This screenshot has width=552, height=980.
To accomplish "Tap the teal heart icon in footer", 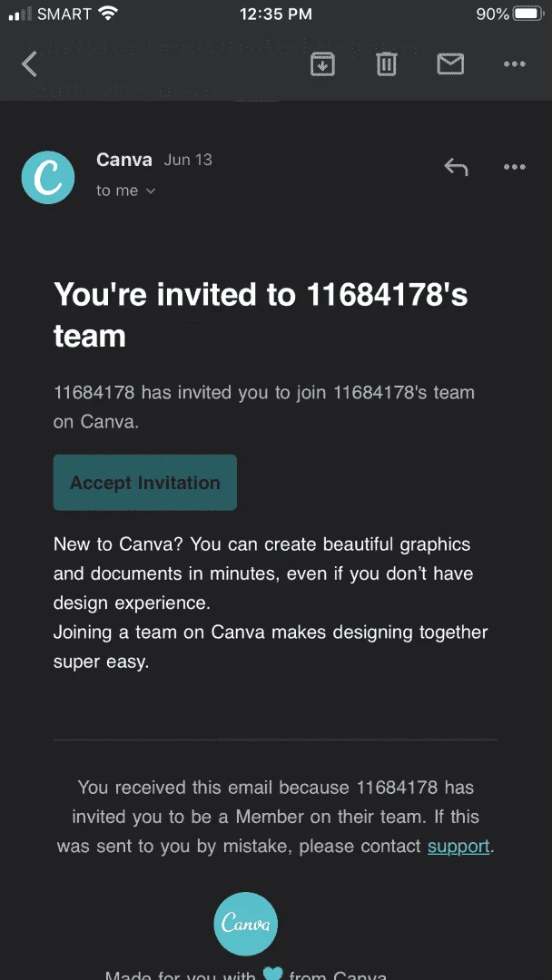I will tap(273, 974).
